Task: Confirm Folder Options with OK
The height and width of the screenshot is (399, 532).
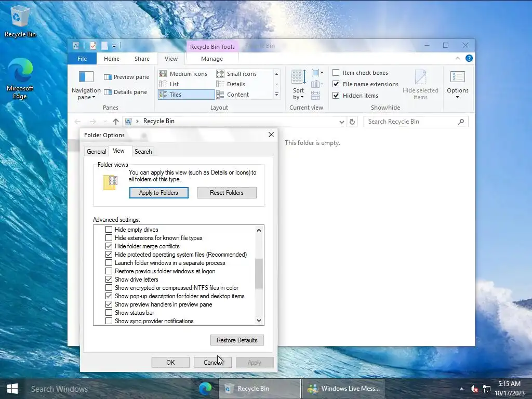Action: coord(170,362)
